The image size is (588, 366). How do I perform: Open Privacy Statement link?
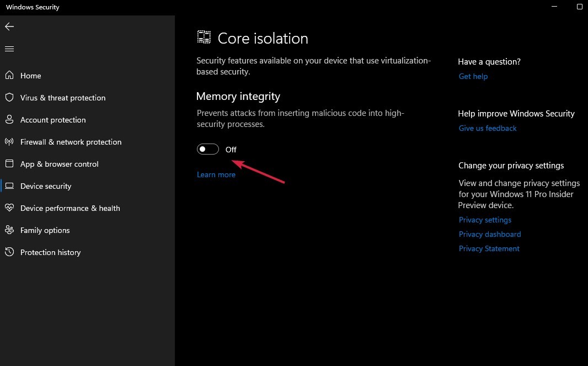click(489, 248)
